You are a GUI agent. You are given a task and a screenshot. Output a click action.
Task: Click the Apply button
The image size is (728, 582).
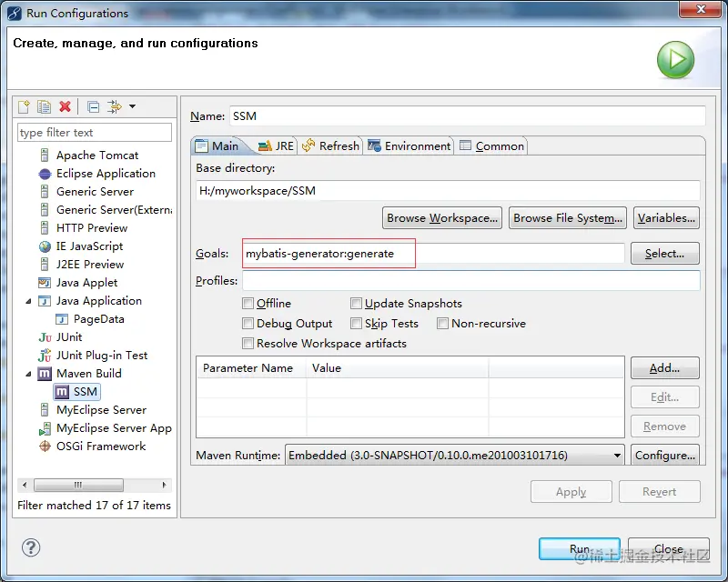coord(571,491)
